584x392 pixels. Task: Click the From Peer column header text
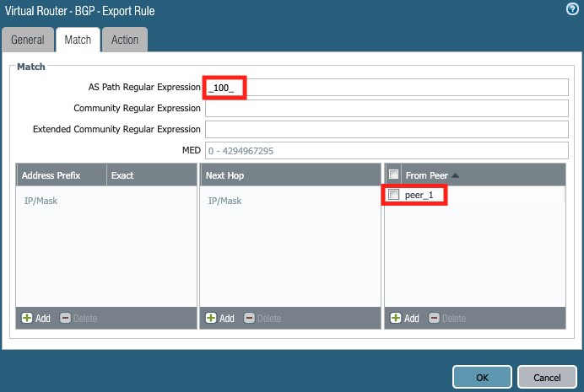tap(427, 175)
